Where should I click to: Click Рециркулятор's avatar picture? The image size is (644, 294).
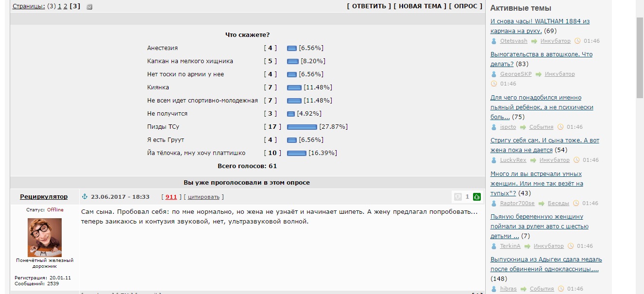coord(45,237)
